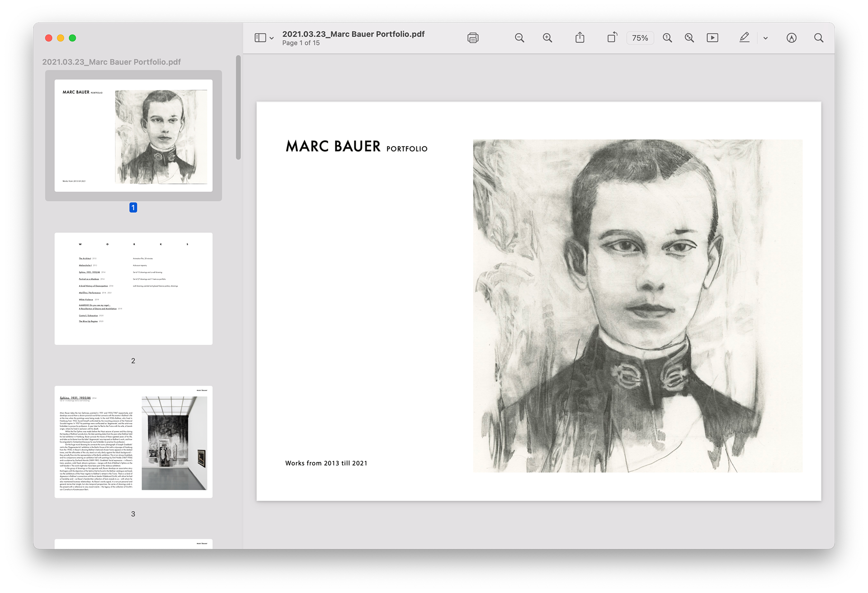The image size is (868, 593).
Task: Click blue page number 1 badge
Action: point(133,207)
